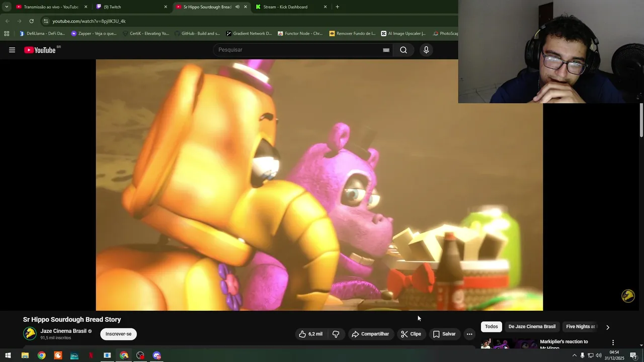Select the Five Nights at chip

tap(581, 327)
